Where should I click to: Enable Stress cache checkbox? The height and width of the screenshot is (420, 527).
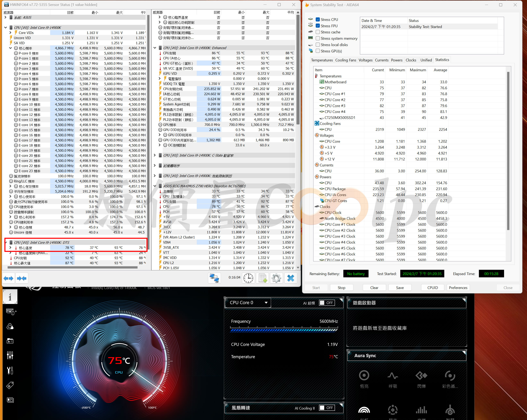(x=318, y=32)
